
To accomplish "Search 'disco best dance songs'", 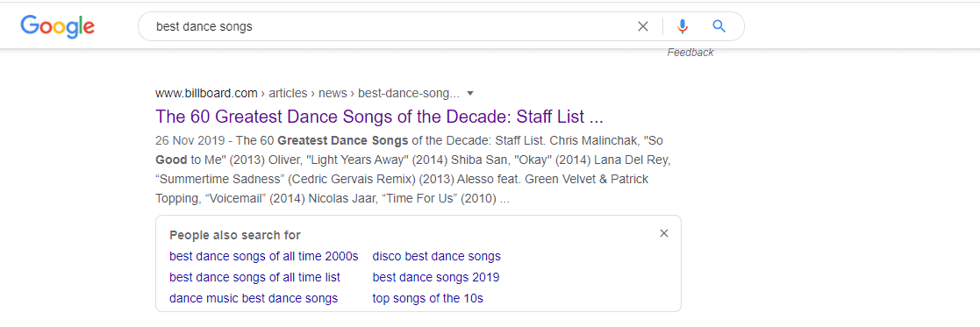I will tap(437, 256).
